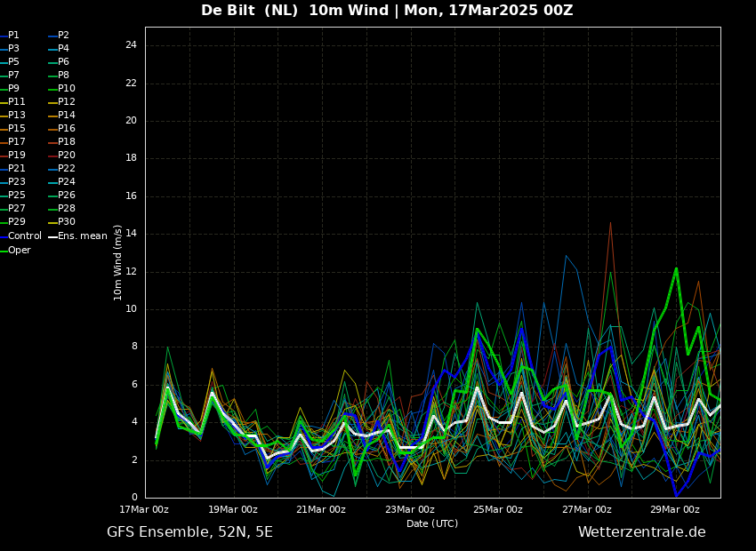Image resolution: width=756 pixels, height=551 pixels.
Task: Click the 23Mar 00z x-axis label
Action: (x=409, y=510)
